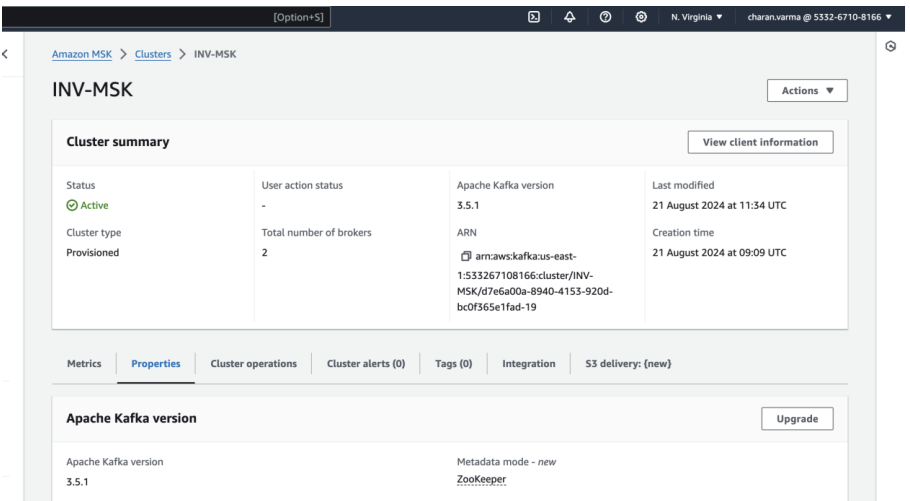Screen dimensions: 910x501
Task: Copy the cluster ARN with copy icon
Action: 465,256
